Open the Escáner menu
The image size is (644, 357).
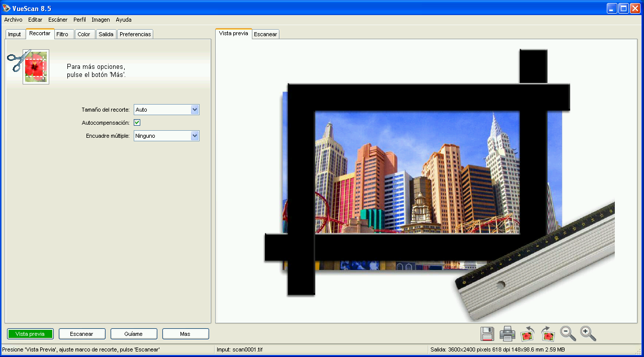pyautogui.click(x=58, y=20)
